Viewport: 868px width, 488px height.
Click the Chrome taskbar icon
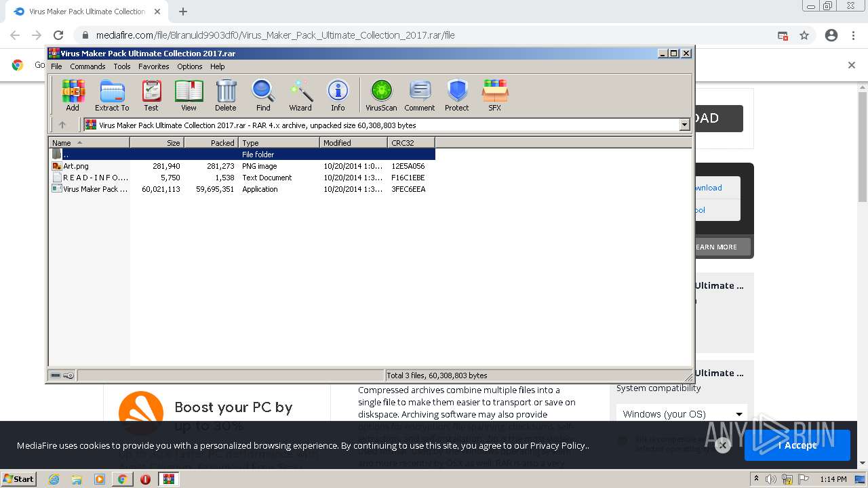click(x=122, y=479)
